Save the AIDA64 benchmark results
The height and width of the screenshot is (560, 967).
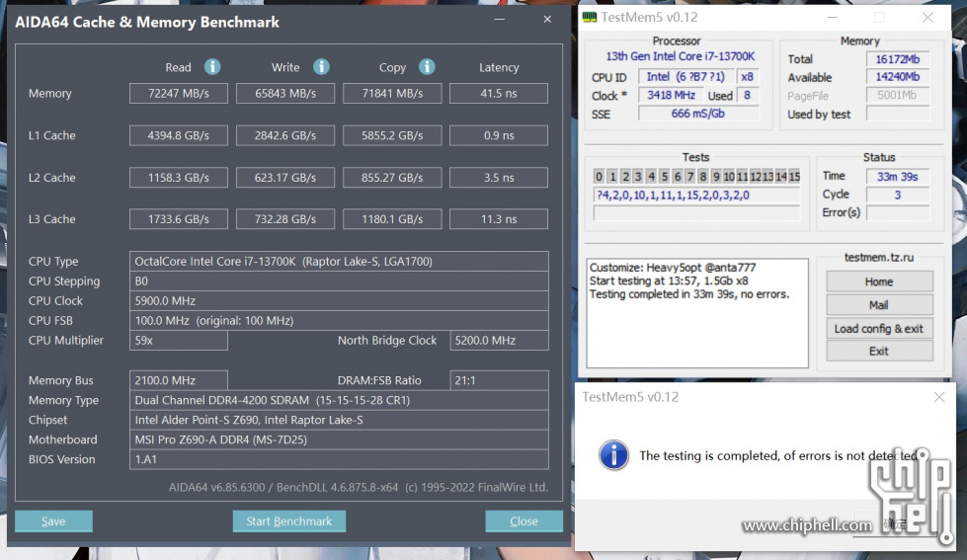coord(53,521)
